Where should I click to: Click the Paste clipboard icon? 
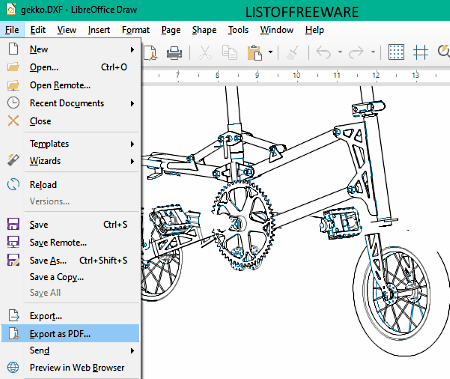pos(255,53)
